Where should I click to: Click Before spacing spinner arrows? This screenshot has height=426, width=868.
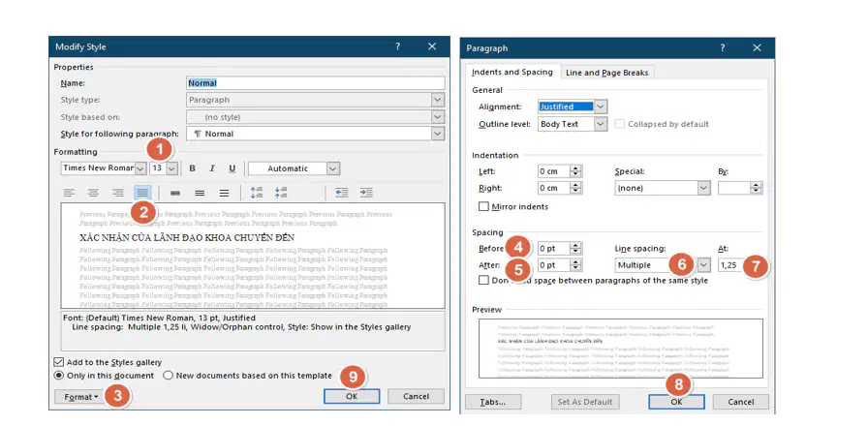pos(576,249)
